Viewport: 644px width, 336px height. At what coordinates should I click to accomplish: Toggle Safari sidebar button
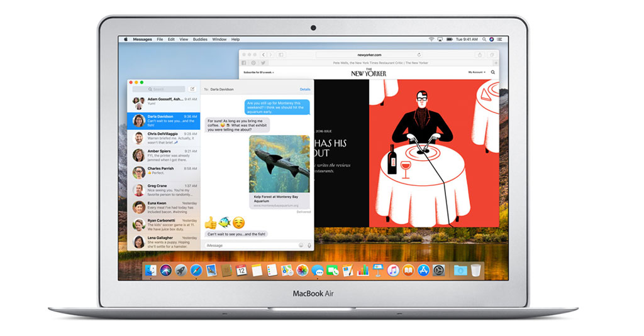[281, 55]
